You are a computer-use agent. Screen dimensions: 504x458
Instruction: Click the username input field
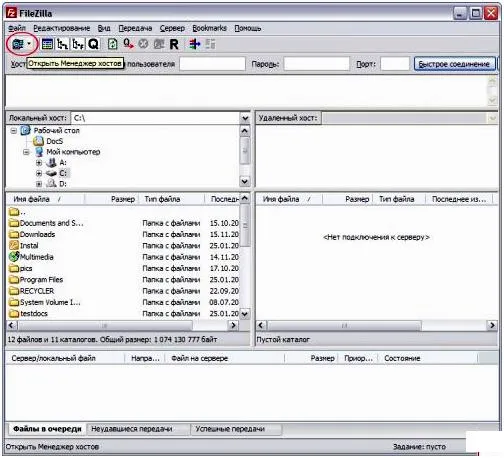[212, 63]
